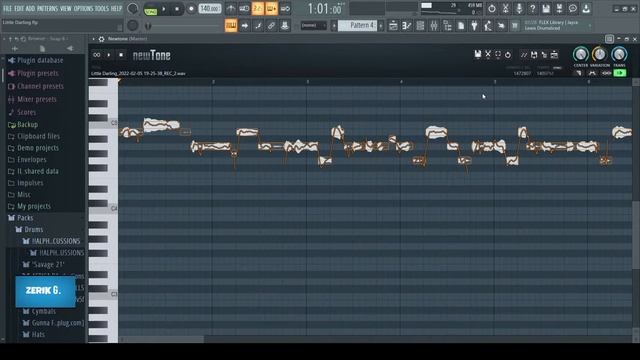Click the audio editor scissors icon
This screenshot has height=360, width=640.
(x=505, y=8)
